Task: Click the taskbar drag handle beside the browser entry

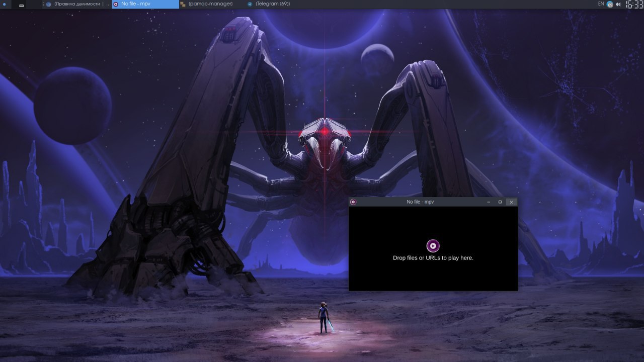Action: (43, 4)
